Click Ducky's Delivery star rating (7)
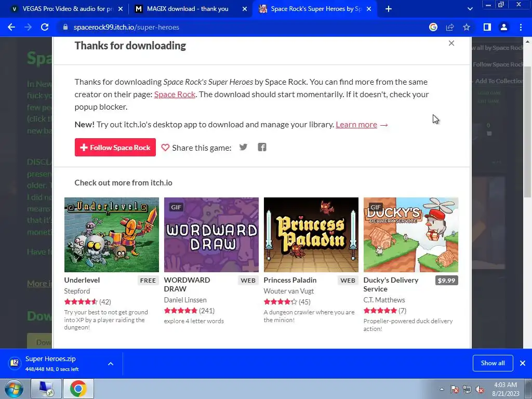This screenshot has width=532, height=399. point(385,311)
